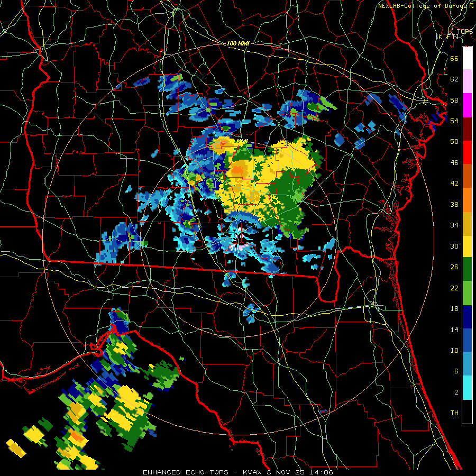Select the magenta legend swatch
The height and width of the screenshot is (476, 476).
(x=467, y=105)
